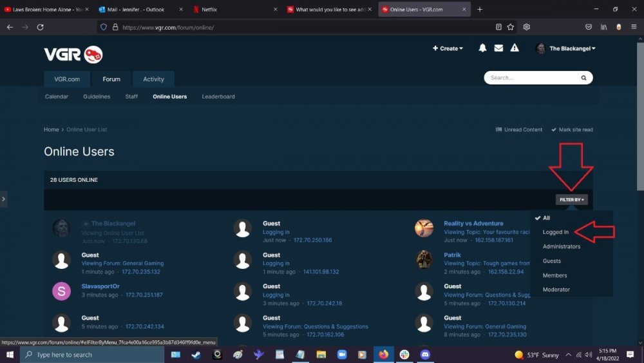Switch to the Activity tab
This screenshot has height=363, width=644.
[153, 79]
